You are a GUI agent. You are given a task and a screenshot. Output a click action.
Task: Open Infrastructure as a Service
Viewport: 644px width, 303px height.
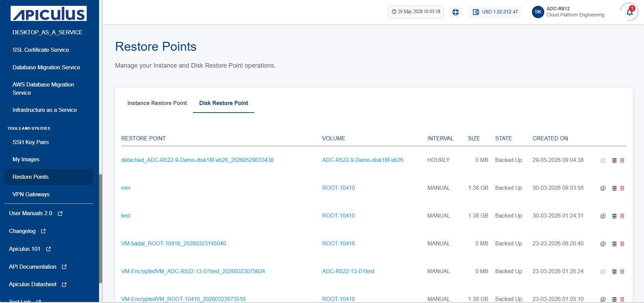(45, 110)
